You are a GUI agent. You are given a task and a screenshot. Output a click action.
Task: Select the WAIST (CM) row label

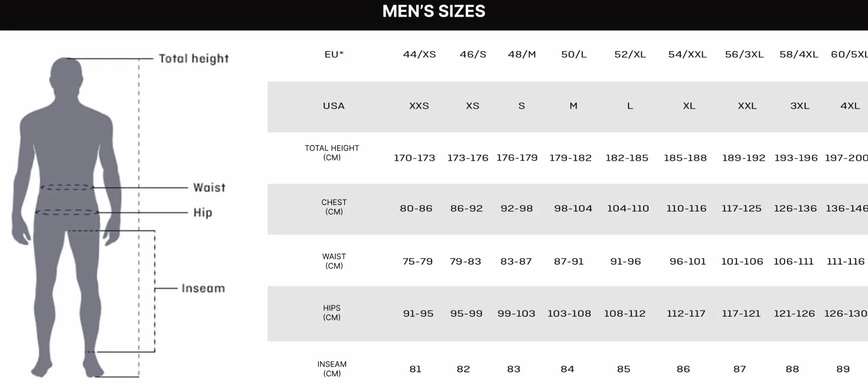(334, 261)
